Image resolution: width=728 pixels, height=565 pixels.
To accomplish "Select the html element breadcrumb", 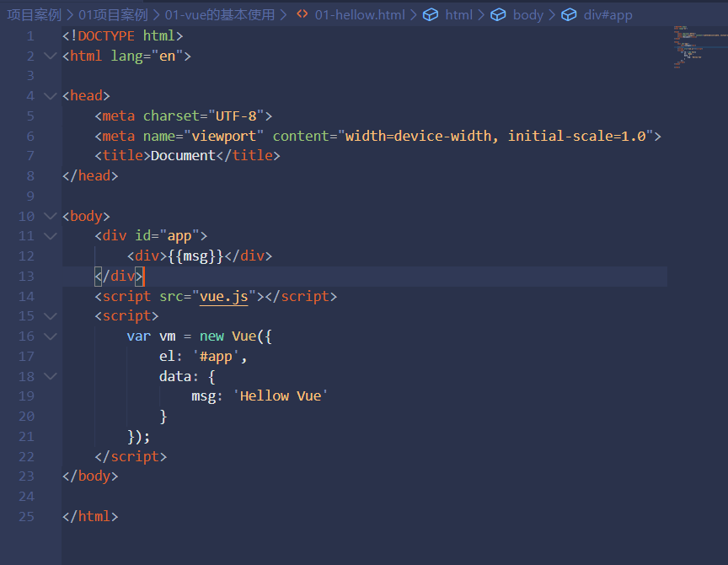I will click(458, 15).
